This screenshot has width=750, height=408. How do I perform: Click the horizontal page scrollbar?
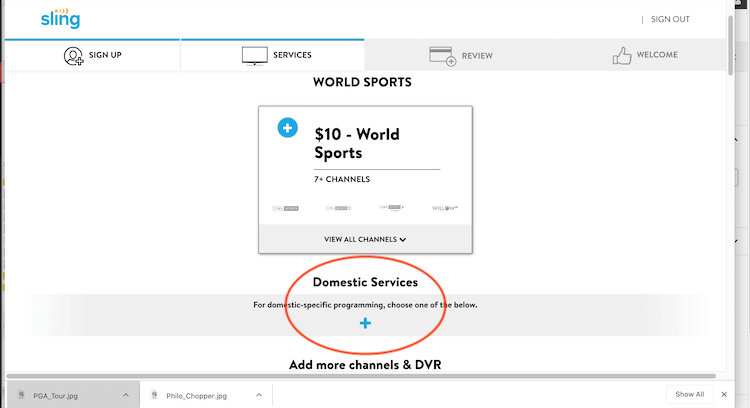pyautogui.click(x=361, y=376)
